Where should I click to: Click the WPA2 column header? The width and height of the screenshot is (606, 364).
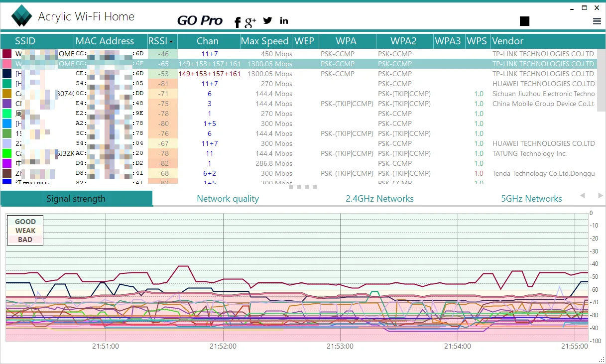coord(404,41)
